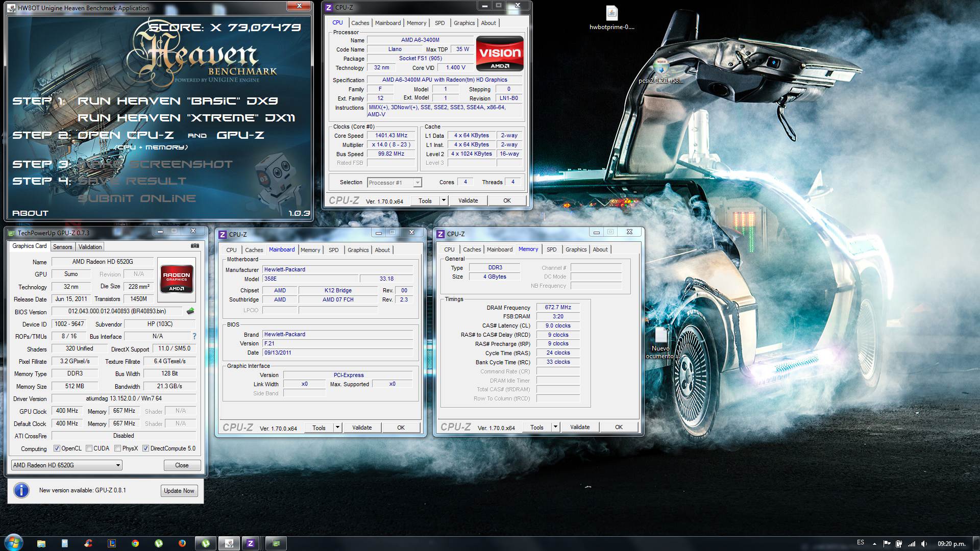Screen dimensions: 980x551
Task: Toggle the CUDA checkbox
Action: point(89,448)
